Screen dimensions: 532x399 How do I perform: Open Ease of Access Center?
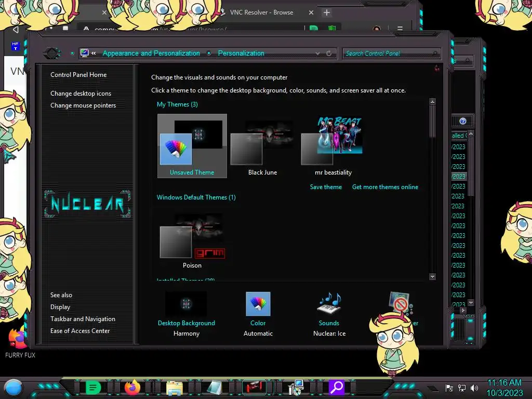[x=80, y=331]
